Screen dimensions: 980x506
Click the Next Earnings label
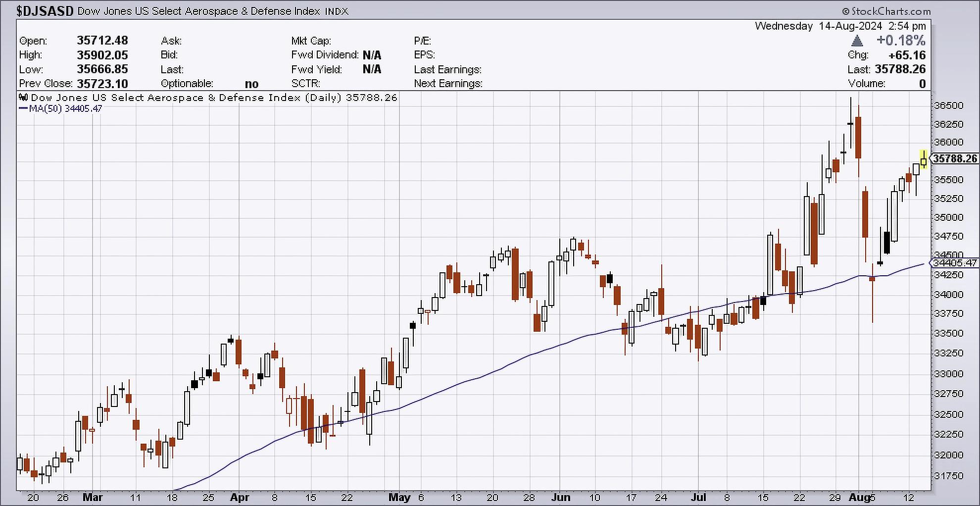click(448, 84)
